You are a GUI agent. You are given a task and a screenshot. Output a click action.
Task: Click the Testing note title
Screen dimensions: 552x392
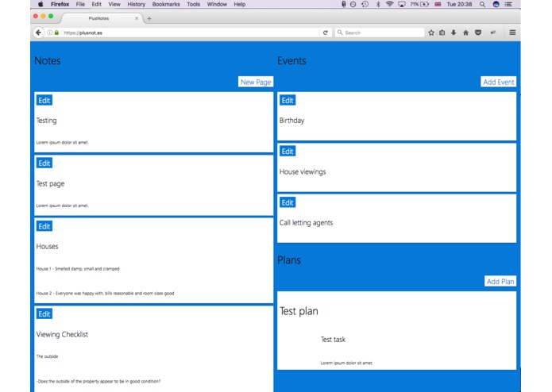(x=47, y=121)
